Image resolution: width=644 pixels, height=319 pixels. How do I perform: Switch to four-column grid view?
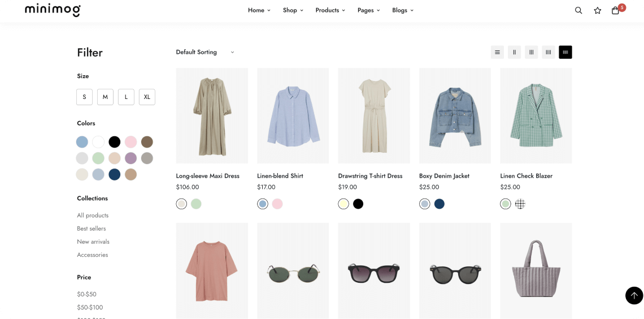[x=549, y=52]
